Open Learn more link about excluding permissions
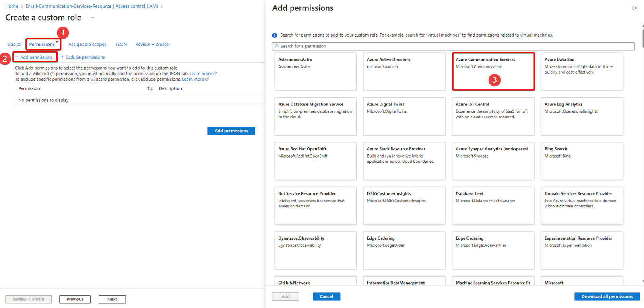The width and height of the screenshot is (644, 308). (196, 79)
